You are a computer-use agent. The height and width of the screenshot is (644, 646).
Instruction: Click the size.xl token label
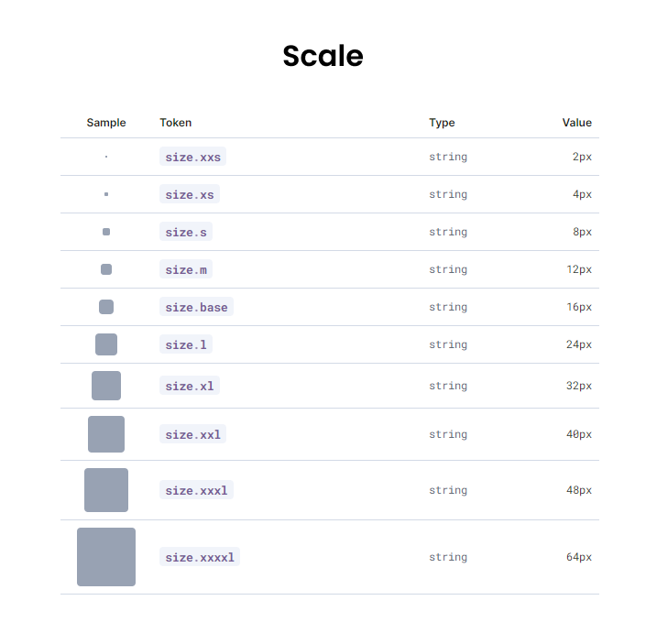[189, 386]
